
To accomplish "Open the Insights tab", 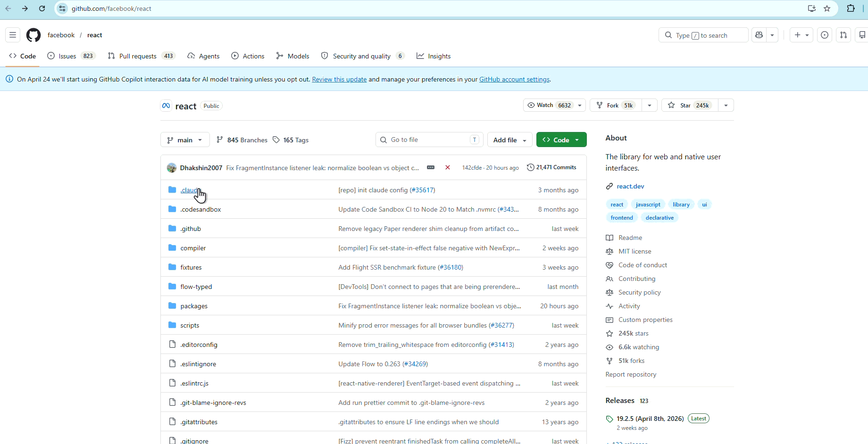I will [x=434, y=56].
